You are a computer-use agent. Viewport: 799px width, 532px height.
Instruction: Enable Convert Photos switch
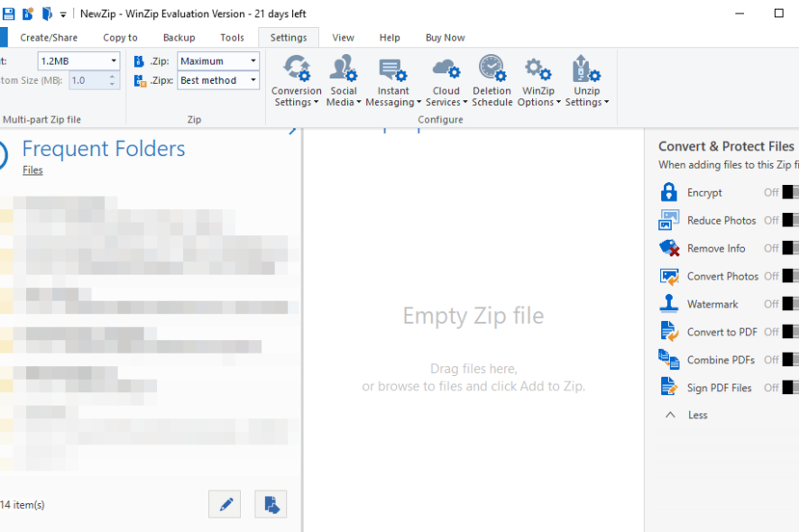(x=790, y=276)
